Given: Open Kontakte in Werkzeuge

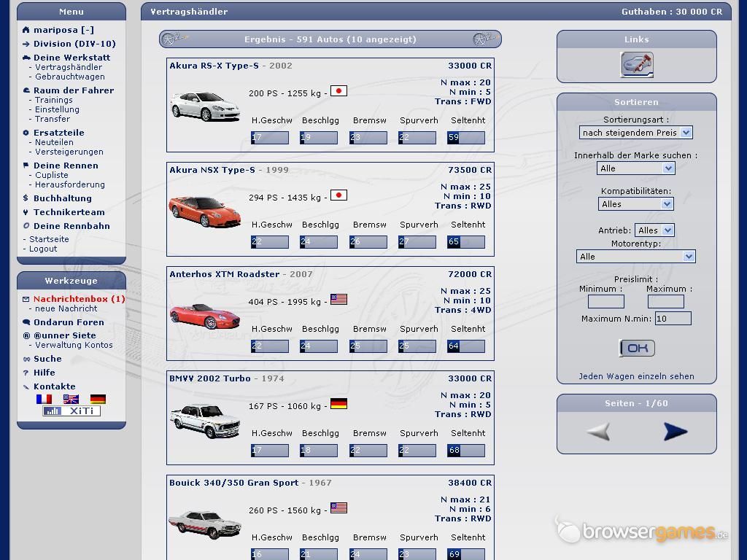Looking at the screenshot, I should [54, 386].
